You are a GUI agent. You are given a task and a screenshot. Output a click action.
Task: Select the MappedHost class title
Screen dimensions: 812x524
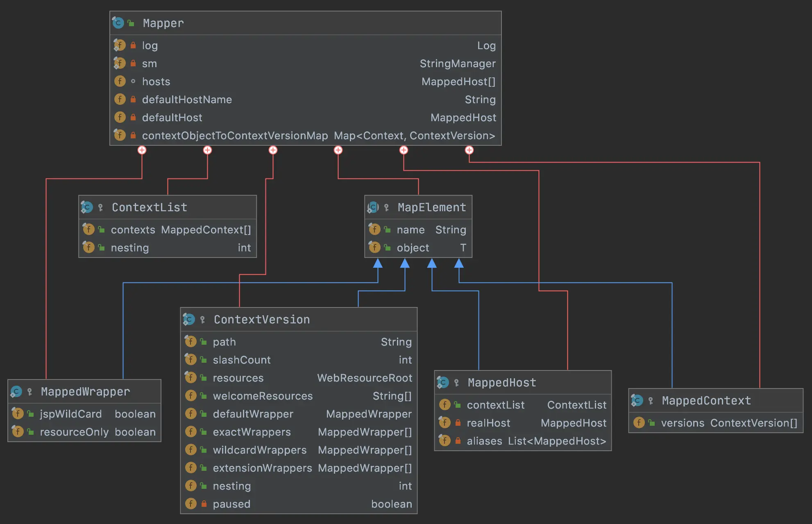(x=501, y=383)
